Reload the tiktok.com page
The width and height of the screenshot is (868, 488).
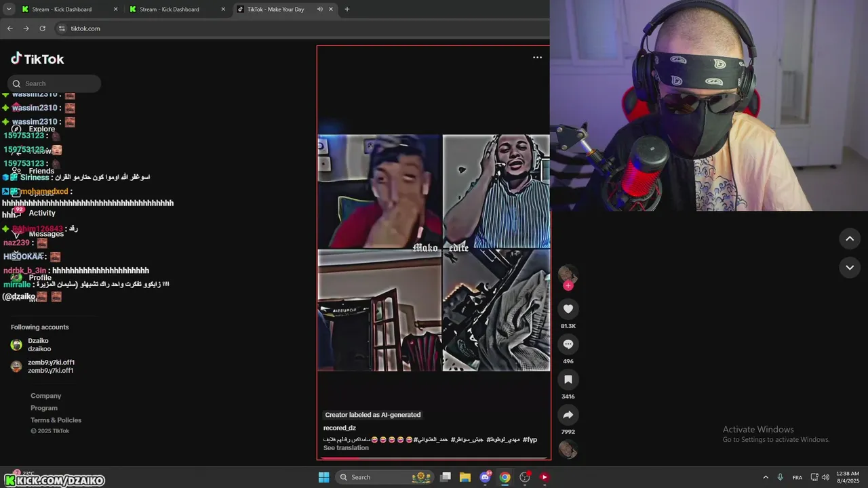pyautogui.click(x=42, y=28)
